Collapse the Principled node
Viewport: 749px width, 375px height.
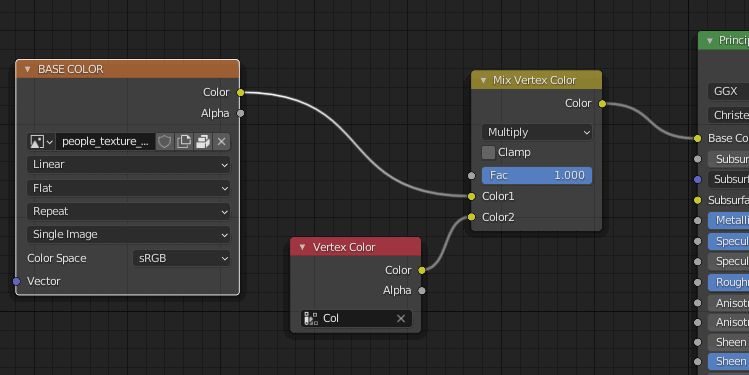click(x=710, y=41)
